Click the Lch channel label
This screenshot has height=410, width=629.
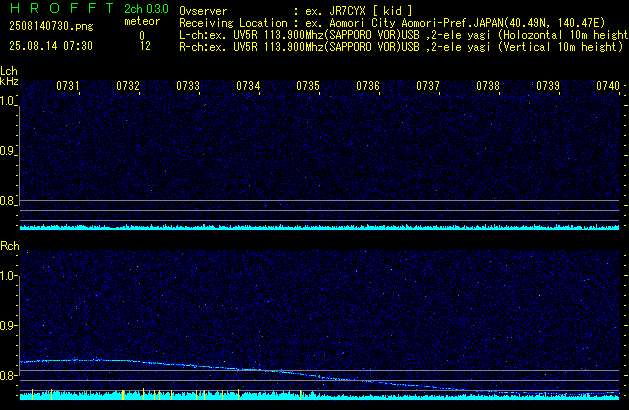click(x=9, y=71)
